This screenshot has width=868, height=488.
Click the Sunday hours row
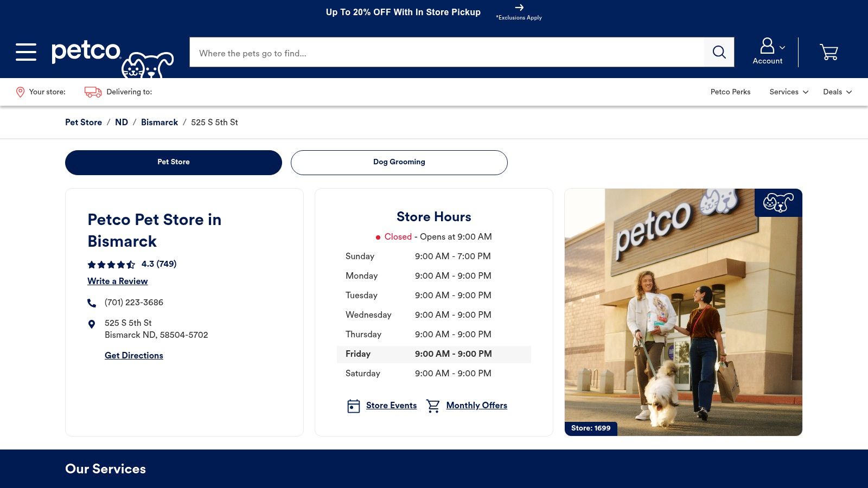click(434, 256)
